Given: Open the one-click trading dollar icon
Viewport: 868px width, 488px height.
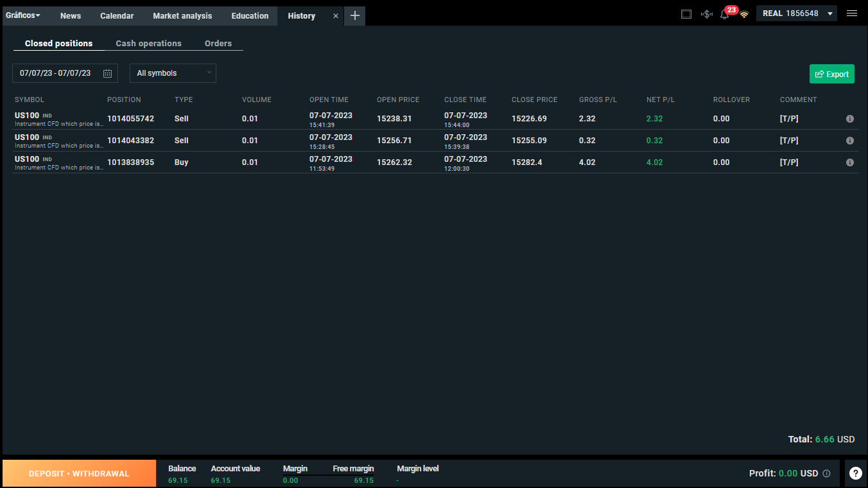Looking at the screenshot, I should [707, 14].
